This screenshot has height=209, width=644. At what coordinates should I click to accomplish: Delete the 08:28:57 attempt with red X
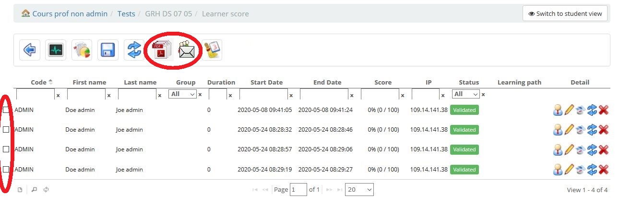[604, 149]
